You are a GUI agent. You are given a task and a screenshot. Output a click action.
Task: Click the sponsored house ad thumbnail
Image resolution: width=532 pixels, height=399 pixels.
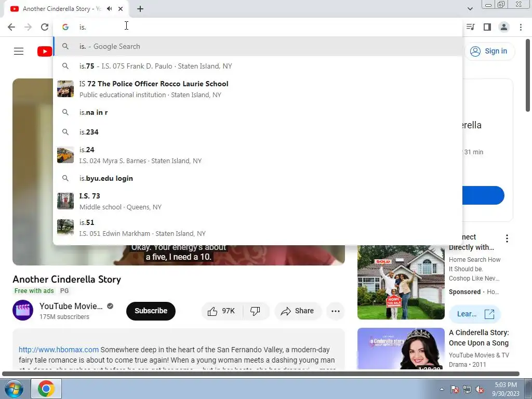point(401,282)
